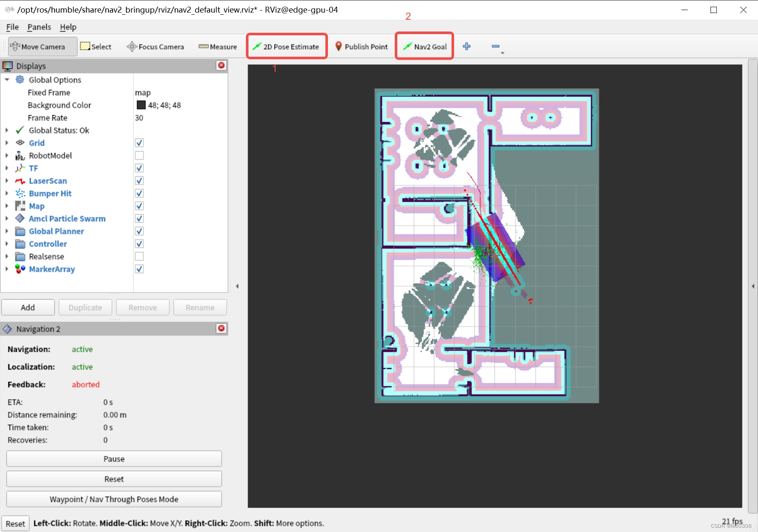Select the 2D Pose Estimate tool
This screenshot has height=532, width=758.
point(286,46)
